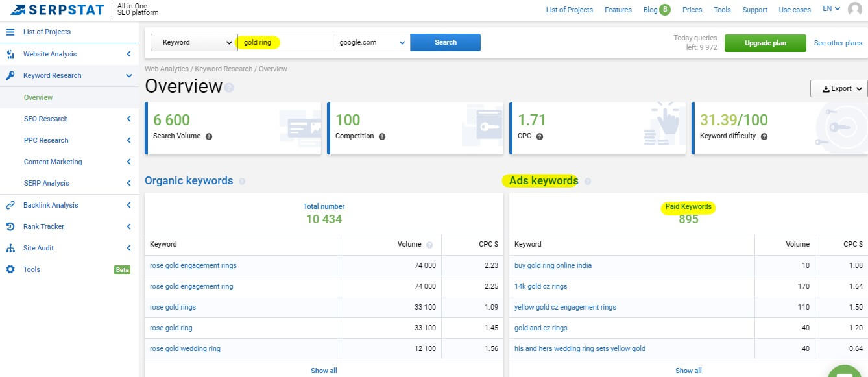Click the Volume column info icon
The width and height of the screenshot is (868, 377).
click(x=429, y=245)
